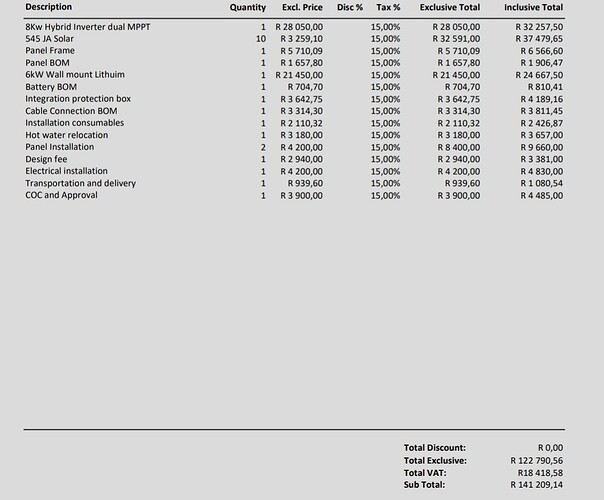
Task: Select Total VAT value R18 418,58
Action: click(540, 473)
